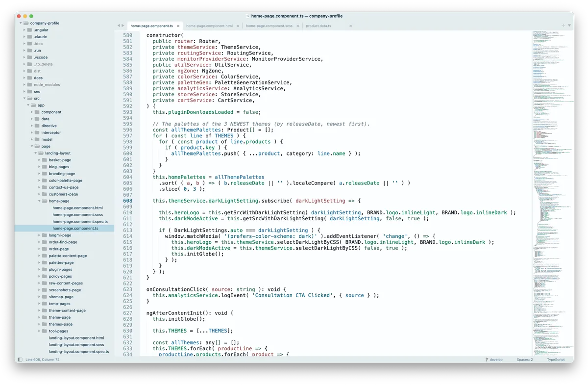The height and width of the screenshot is (386, 588).
Task: Collapse the company-profile root folder
Action: pyautogui.click(x=20, y=23)
